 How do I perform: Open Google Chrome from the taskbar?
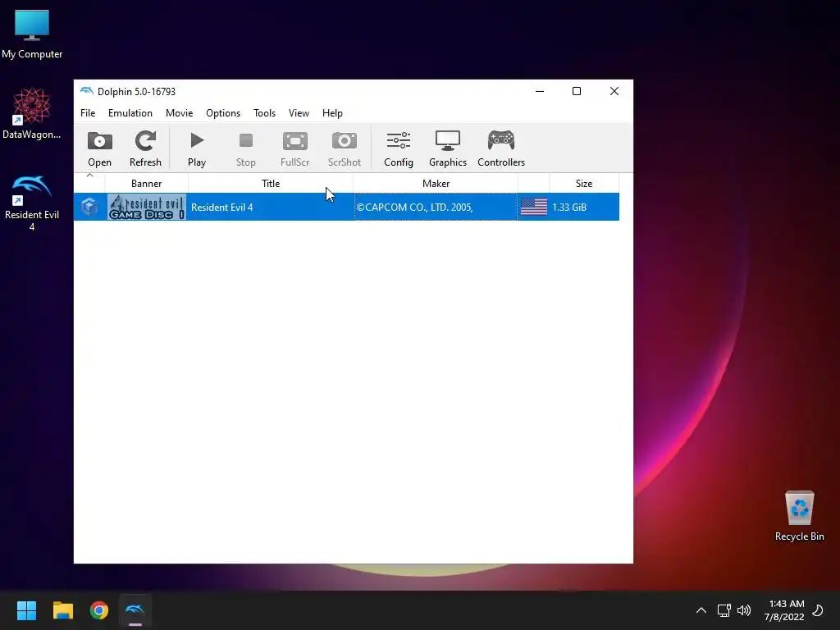click(x=99, y=610)
